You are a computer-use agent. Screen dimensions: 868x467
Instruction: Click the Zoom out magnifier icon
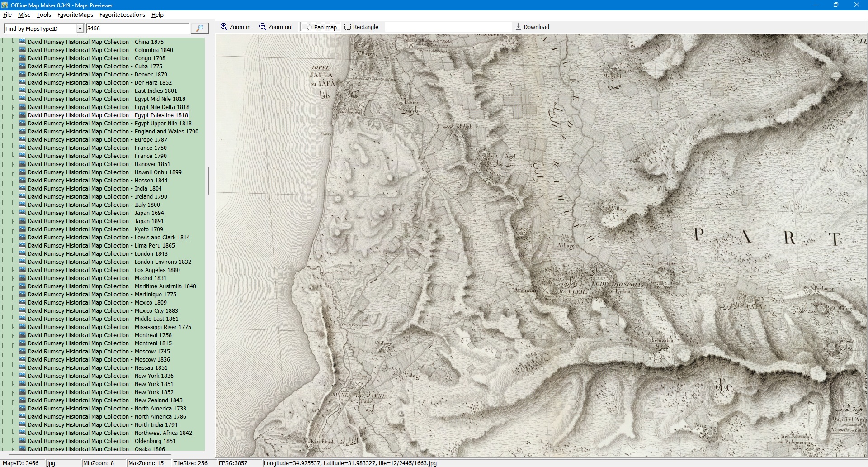pyautogui.click(x=263, y=27)
